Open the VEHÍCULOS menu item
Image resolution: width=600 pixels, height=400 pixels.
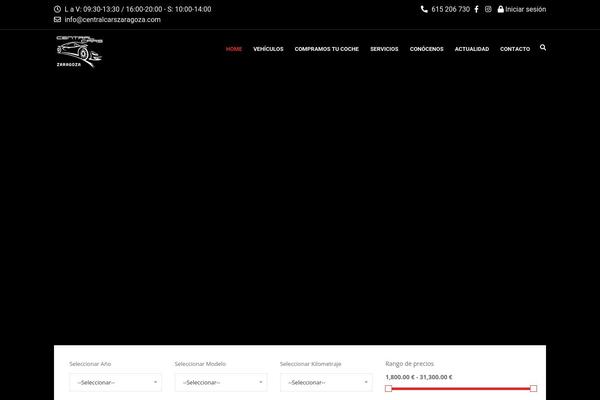pyautogui.click(x=268, y=49)
